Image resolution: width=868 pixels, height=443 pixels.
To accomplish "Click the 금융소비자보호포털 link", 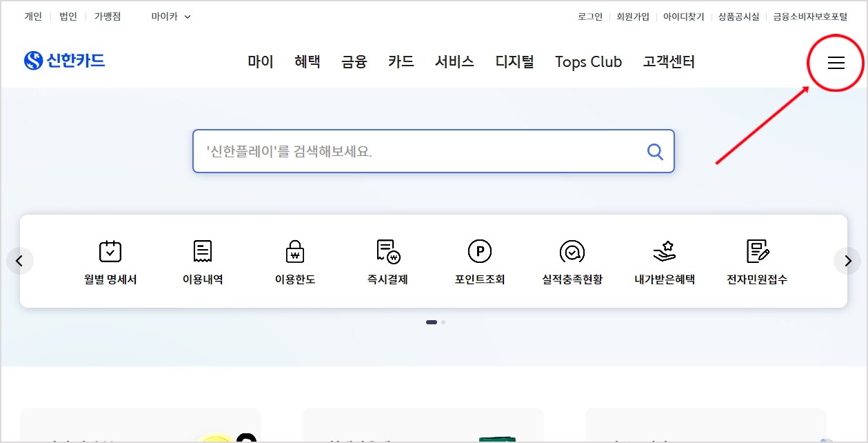I will [810, 17].
